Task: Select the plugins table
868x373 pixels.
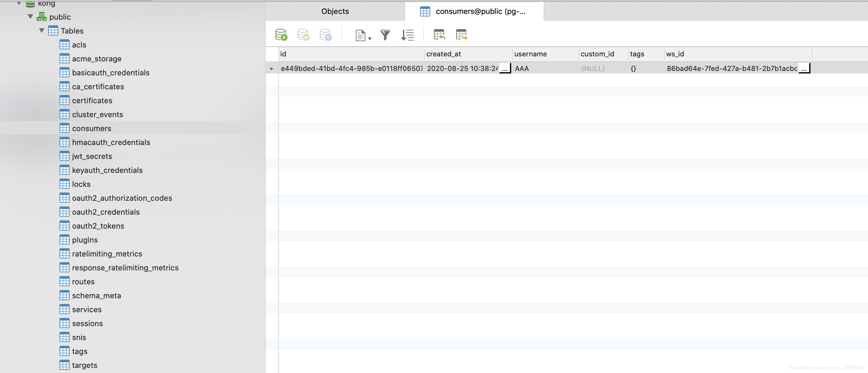Action: (x=84, y=240)
